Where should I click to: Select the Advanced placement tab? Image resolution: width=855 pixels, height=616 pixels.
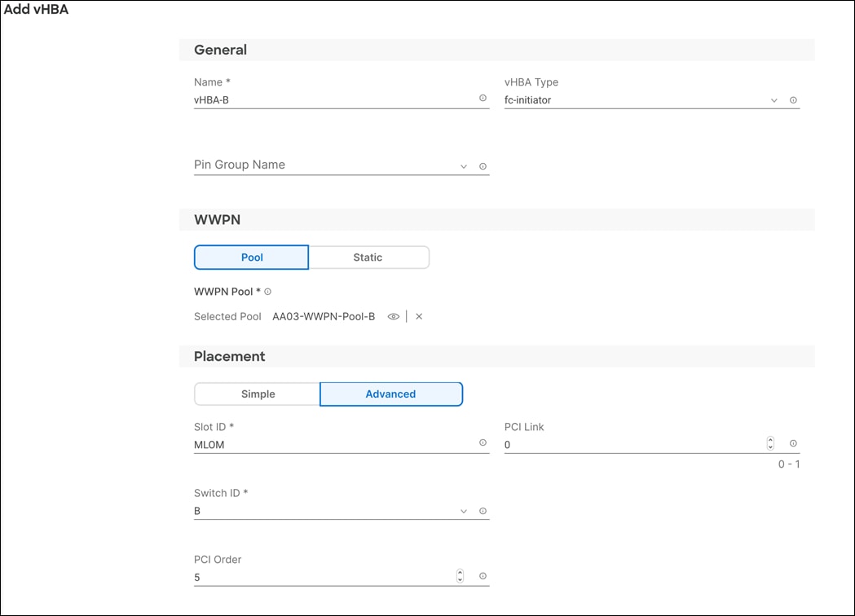pos(391,394)
